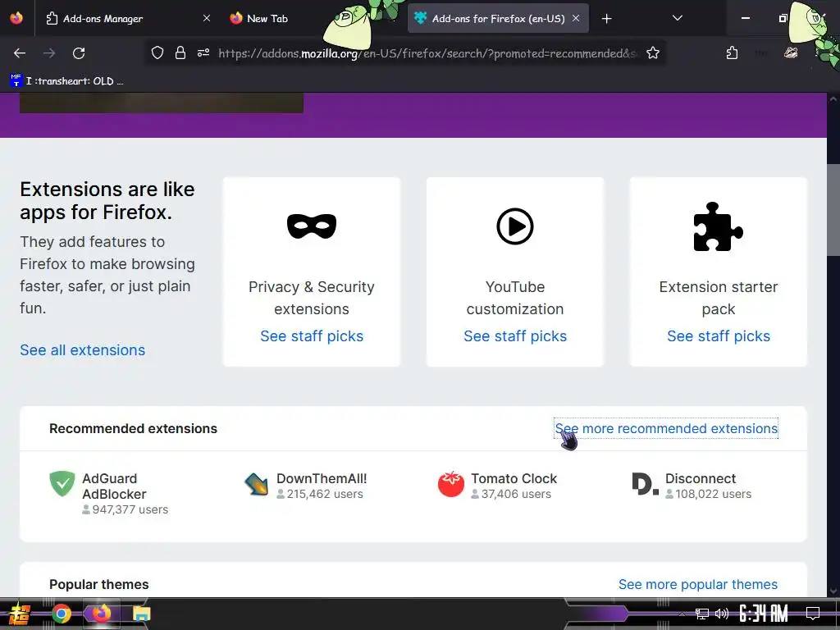840x630 pixels.
Task: Open a new tab with plus button
Action: click(606, 19)
